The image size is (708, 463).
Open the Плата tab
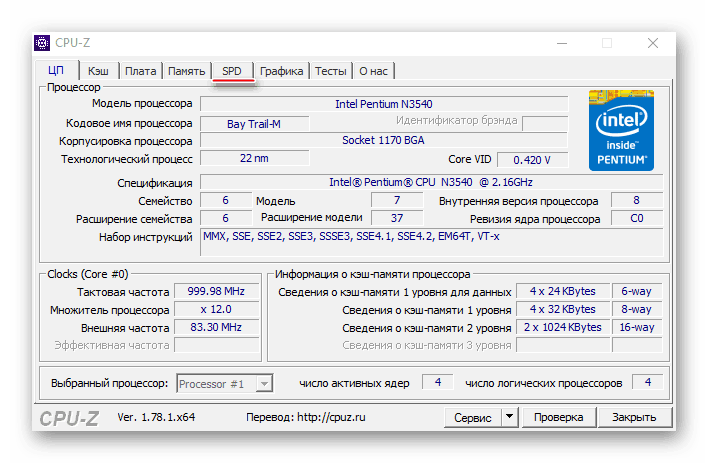click(140, 71)
